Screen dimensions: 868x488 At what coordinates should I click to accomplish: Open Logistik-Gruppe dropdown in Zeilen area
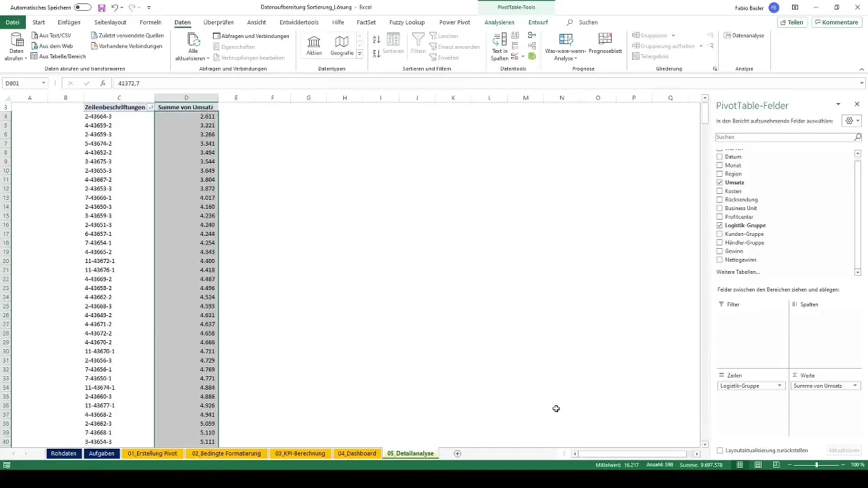tap(780, 386)
